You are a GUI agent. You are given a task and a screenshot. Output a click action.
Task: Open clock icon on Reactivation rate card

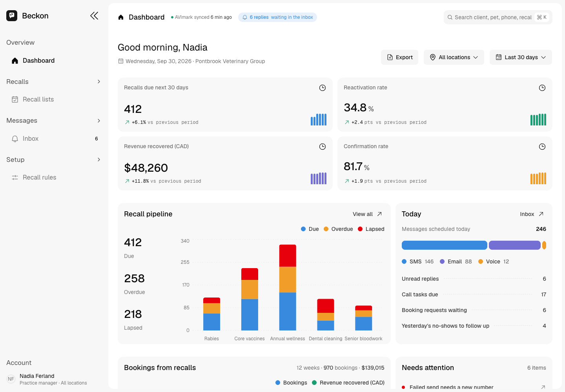[x=542, y=88]
